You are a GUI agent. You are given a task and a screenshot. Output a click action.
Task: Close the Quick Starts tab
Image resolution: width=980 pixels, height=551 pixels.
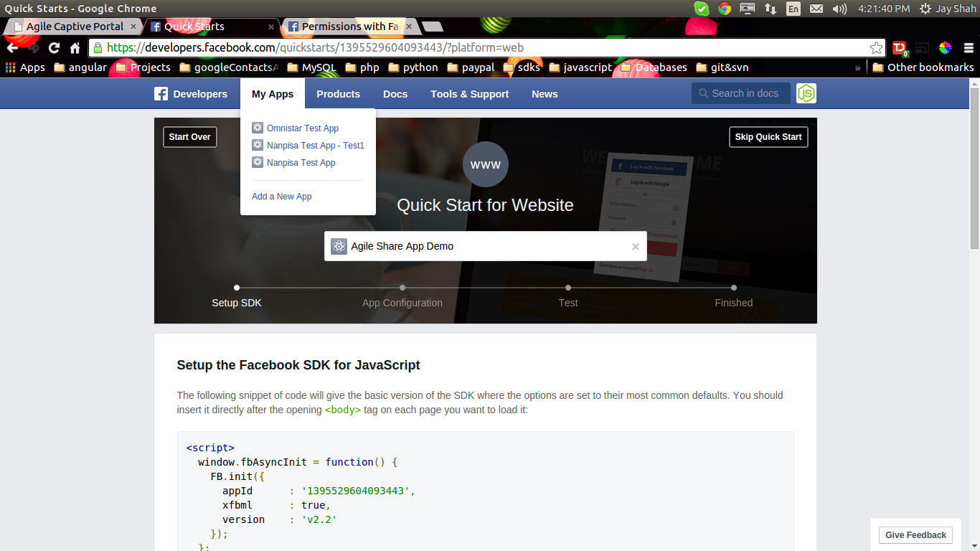pos(271,27)
